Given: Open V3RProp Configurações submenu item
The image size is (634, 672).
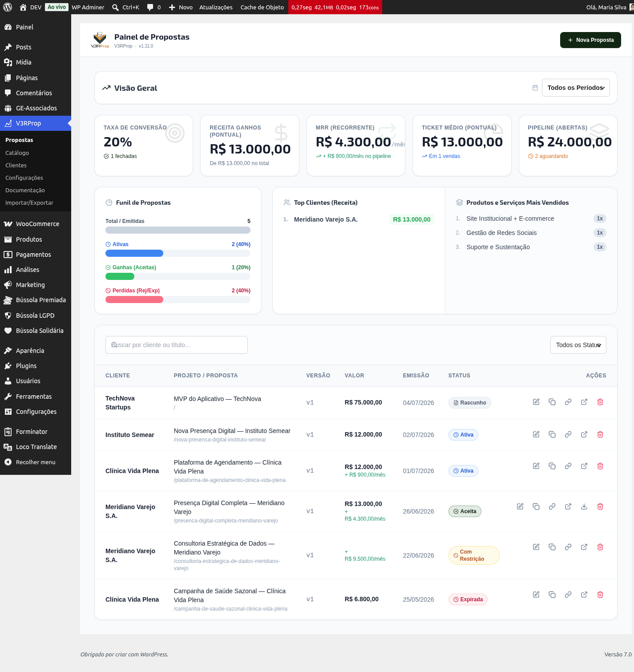Looking at the screenshot, I should [24, 178].
